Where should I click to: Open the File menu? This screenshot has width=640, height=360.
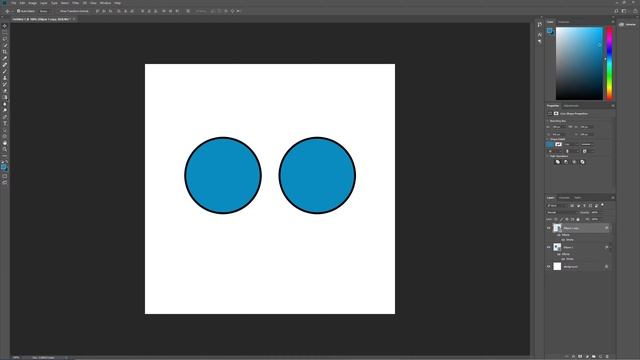14,3
